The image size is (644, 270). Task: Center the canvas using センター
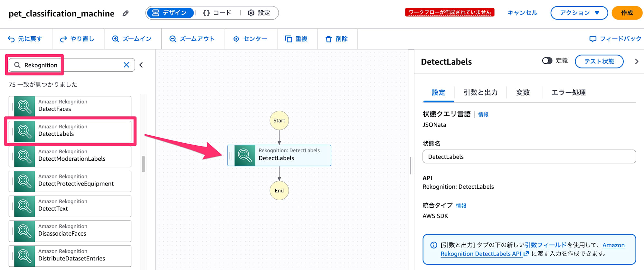[236, 39]
